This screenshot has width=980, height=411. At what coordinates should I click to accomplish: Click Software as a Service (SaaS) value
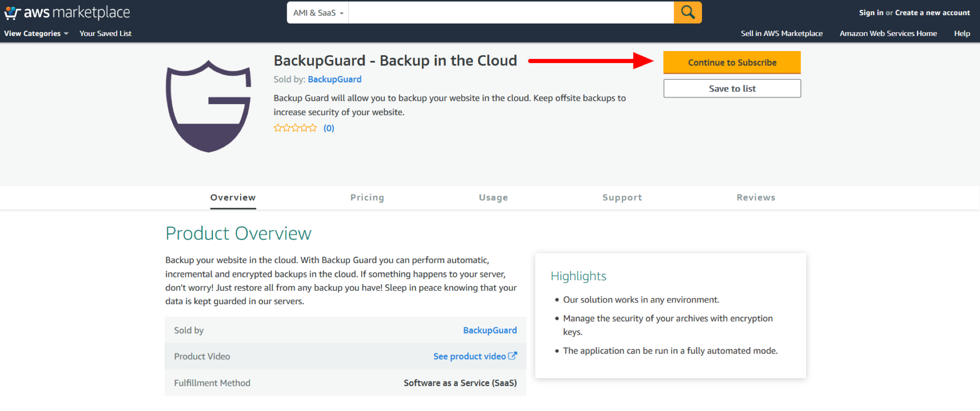(x=460, y=383)
